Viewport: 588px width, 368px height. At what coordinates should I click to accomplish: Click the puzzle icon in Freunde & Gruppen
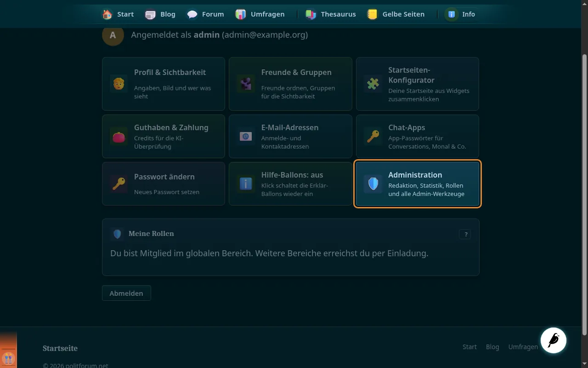(246, 84)
